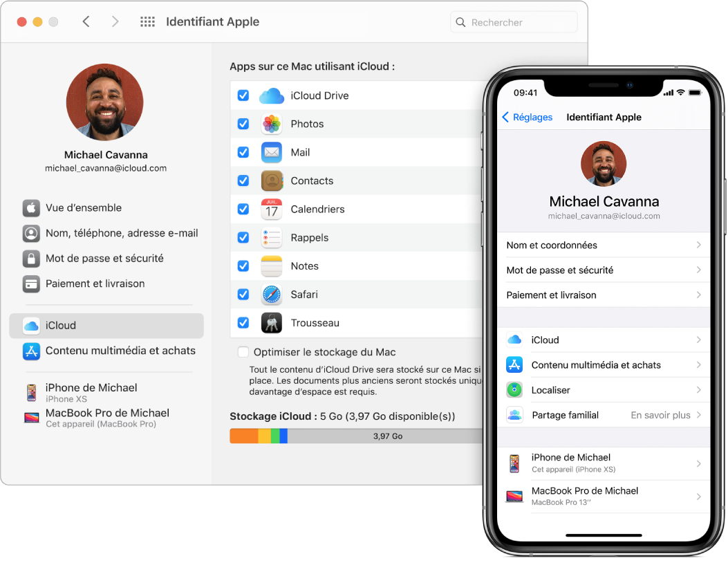Screen dimensions: 728x565
Task: Click the Localiser icon on the iPhone
Action: (514, 389)
